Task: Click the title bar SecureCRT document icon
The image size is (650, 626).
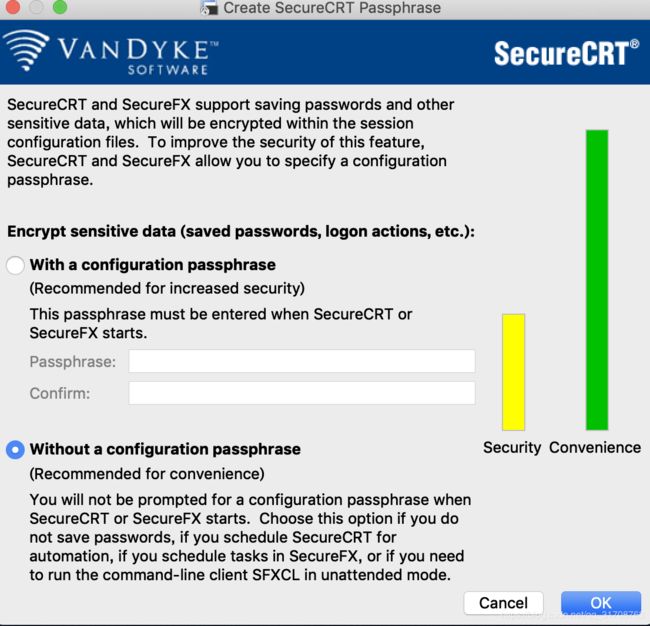Action: 209,7
